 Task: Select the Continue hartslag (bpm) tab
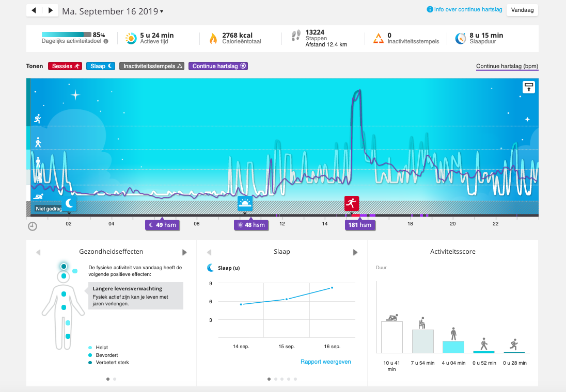(x=507, y=67)
